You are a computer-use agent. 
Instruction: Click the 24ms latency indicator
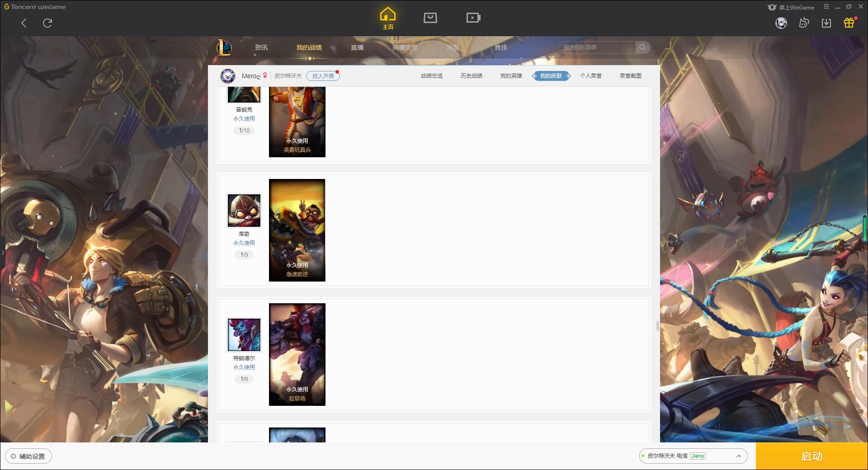698,456
